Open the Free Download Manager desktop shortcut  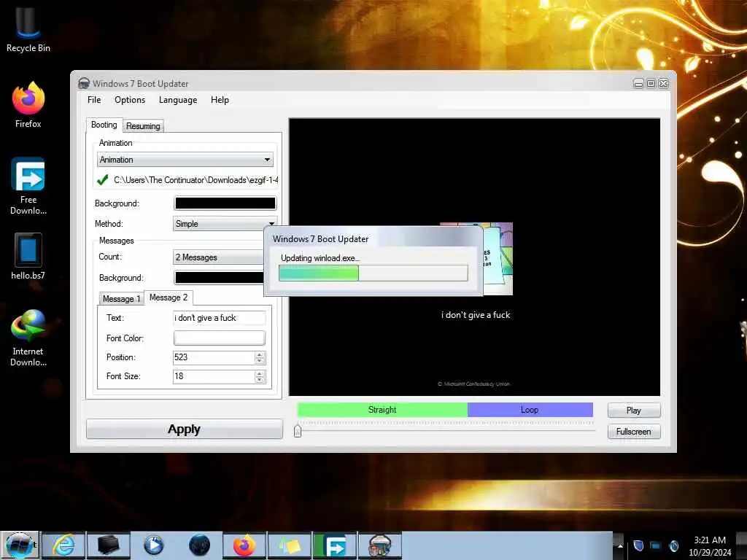28,186
